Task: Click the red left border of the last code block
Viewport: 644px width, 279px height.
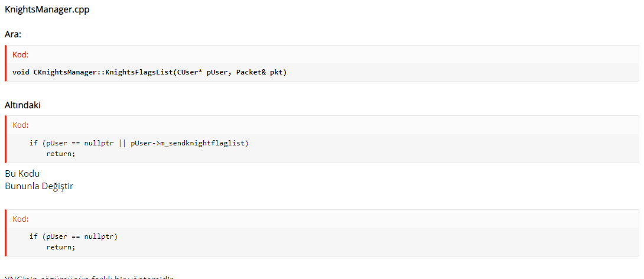Action: [6, 233]
